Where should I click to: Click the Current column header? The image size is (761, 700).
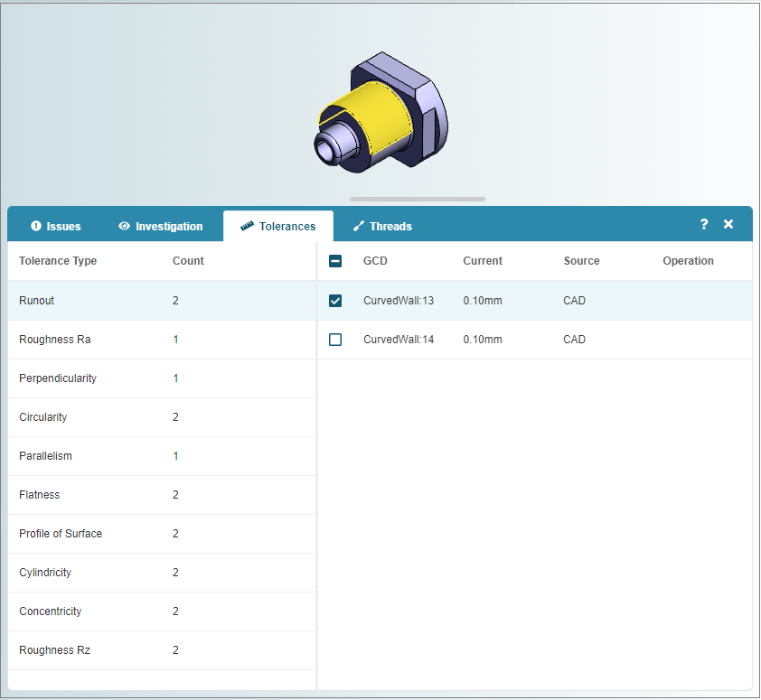[x=483, y=261]
